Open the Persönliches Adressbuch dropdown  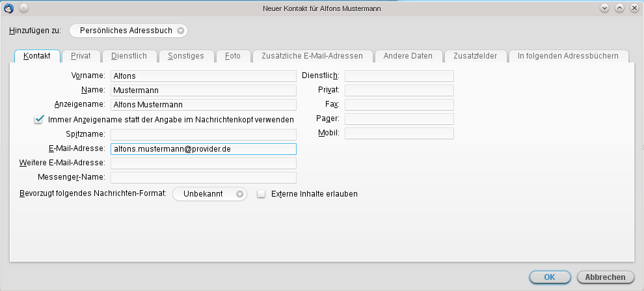coord(129,31)
